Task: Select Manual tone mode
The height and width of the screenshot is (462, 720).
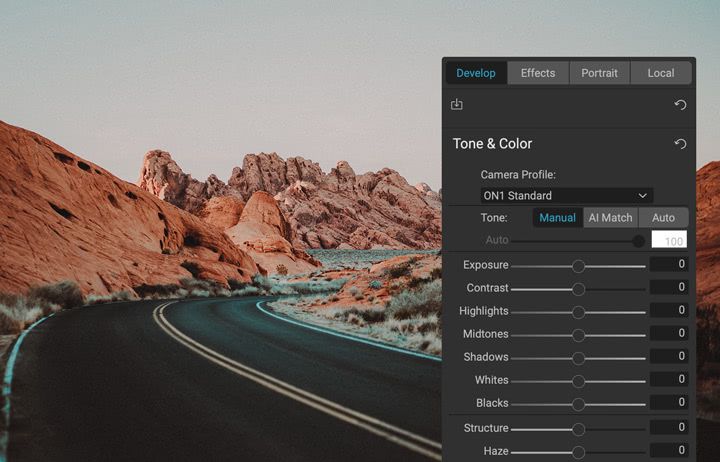Action: coord(557,218)
